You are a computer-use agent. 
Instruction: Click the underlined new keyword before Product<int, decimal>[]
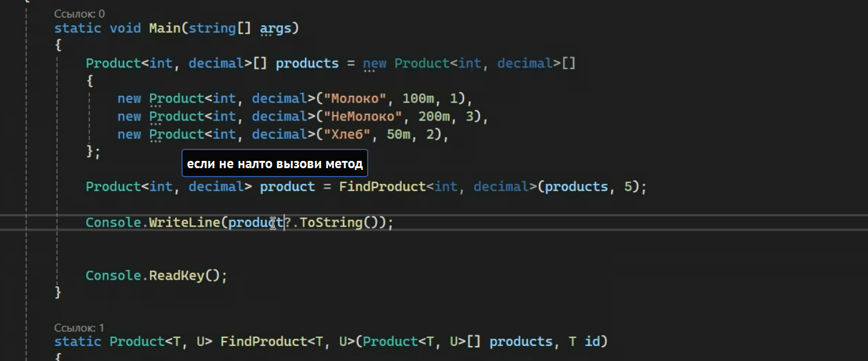click(x=374, y=63)
